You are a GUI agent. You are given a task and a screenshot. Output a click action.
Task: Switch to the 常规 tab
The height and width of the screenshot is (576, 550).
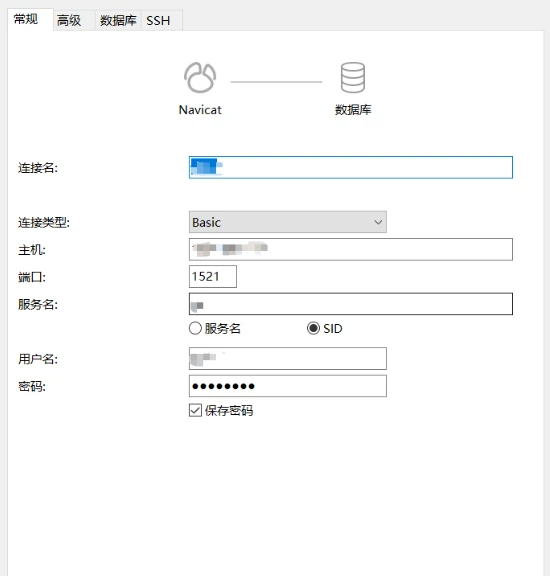point(30,19)
